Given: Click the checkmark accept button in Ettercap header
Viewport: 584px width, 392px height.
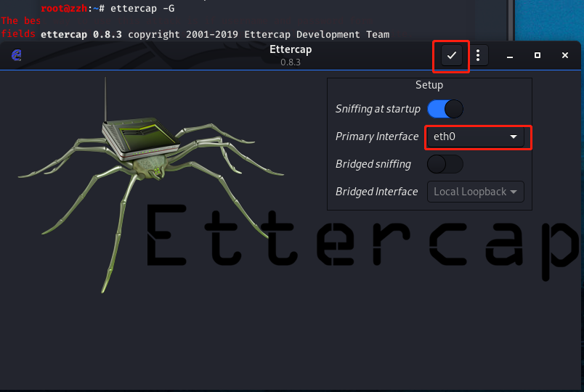Looking at the screenshot, I should point(451,55).
